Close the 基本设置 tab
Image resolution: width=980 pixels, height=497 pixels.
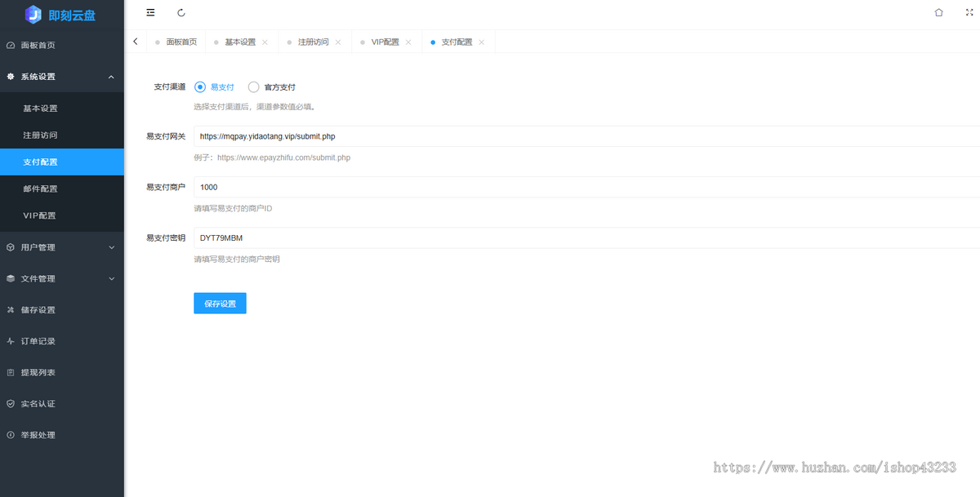265,42
